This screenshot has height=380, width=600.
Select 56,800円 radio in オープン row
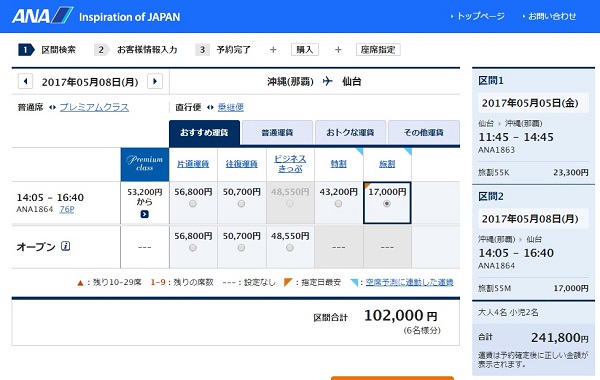pos(193,248)
